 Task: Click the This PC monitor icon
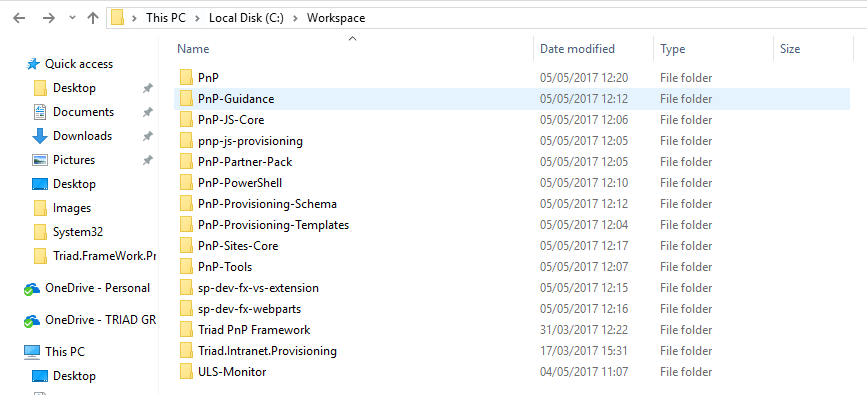[32, 352]
